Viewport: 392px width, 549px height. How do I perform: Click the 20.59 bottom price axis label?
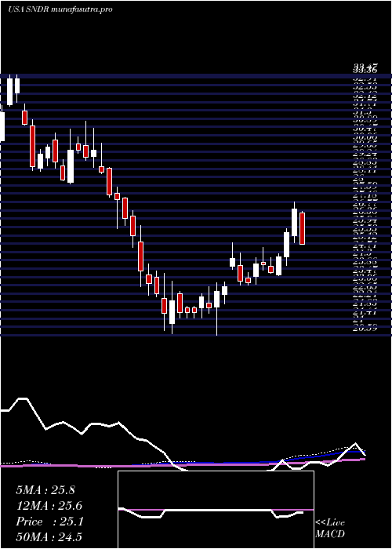coord(365,328)
